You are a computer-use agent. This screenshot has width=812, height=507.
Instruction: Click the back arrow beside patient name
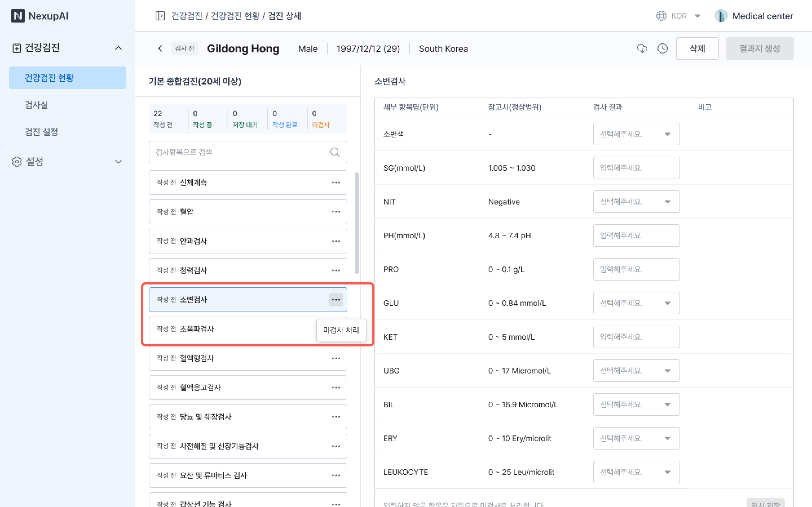(160, 49)
